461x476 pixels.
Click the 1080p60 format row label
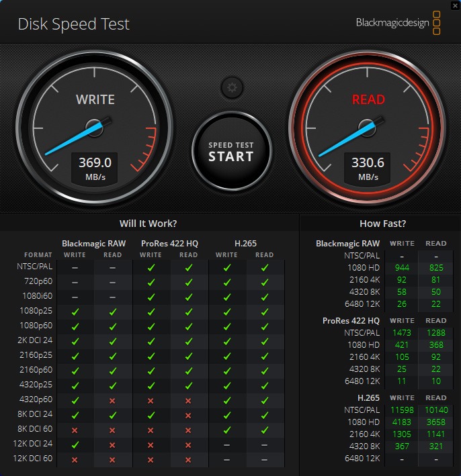point(36,326)
